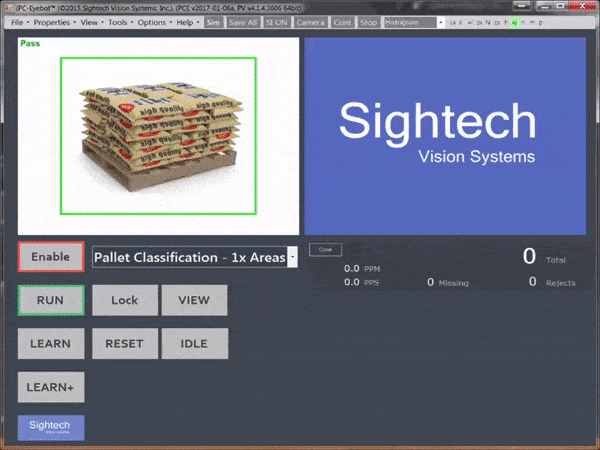600x450 pixels.
Task: Open the Tools menu
Action: coord(118,21)
